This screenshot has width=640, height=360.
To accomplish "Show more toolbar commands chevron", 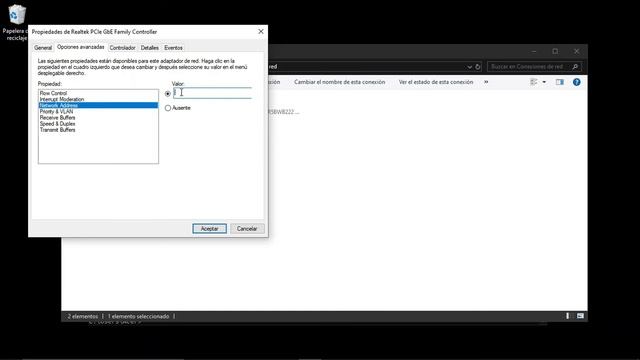I will tap(486, 82).
